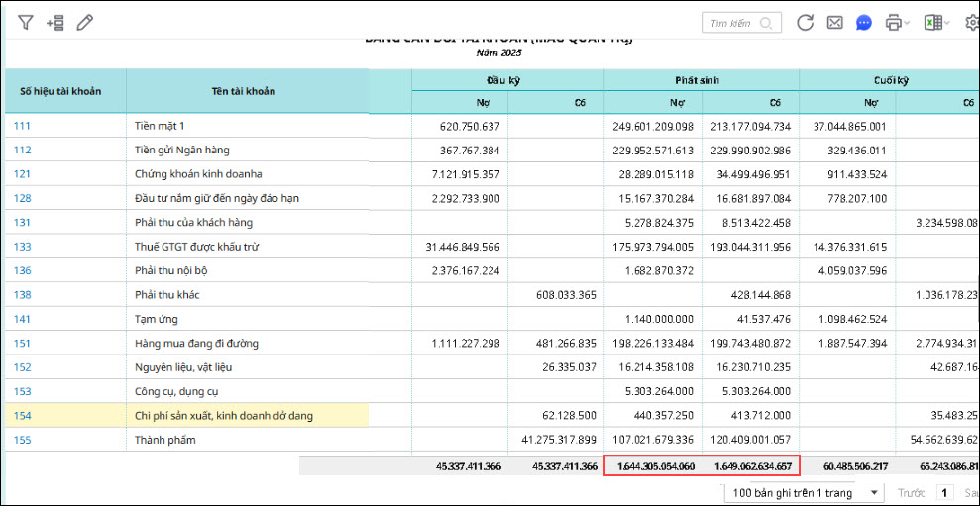The width and height of the screenshot is (980, 506).
Task: Refresh the report with reload icon
Action: [805, 22]
